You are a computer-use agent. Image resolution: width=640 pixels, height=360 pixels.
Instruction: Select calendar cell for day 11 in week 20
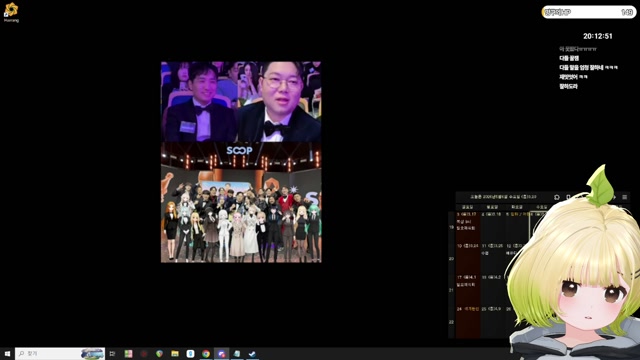pos(493,259)
